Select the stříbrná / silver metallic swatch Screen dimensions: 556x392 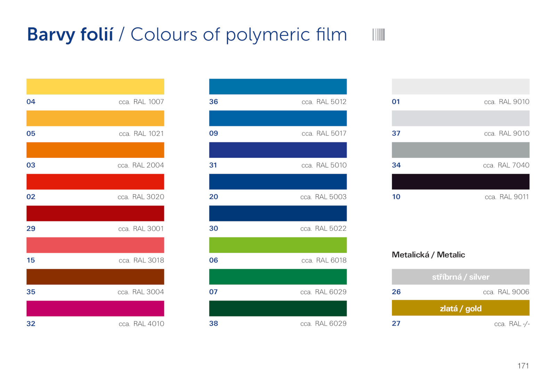pos(460,277)
